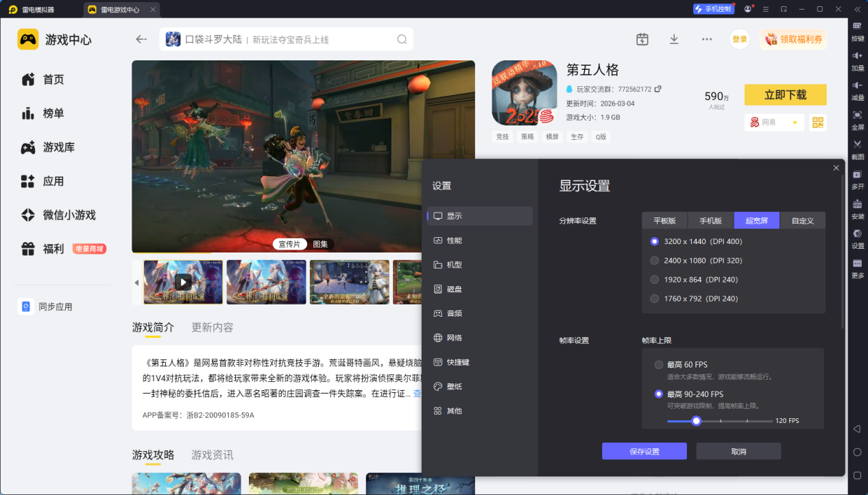Click the FPS limit slider handle
The image size is (868, 495).
[x=696, y=421]
